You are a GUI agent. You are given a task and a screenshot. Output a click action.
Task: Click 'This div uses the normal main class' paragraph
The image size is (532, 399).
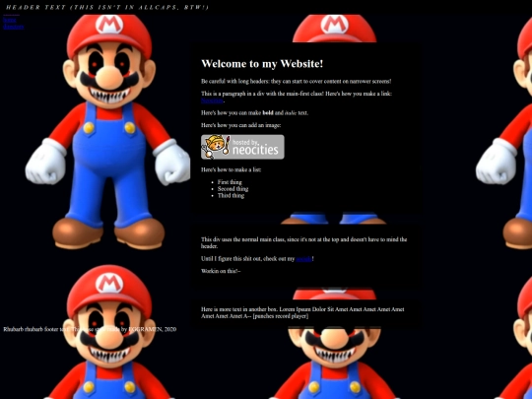(304, 243)
